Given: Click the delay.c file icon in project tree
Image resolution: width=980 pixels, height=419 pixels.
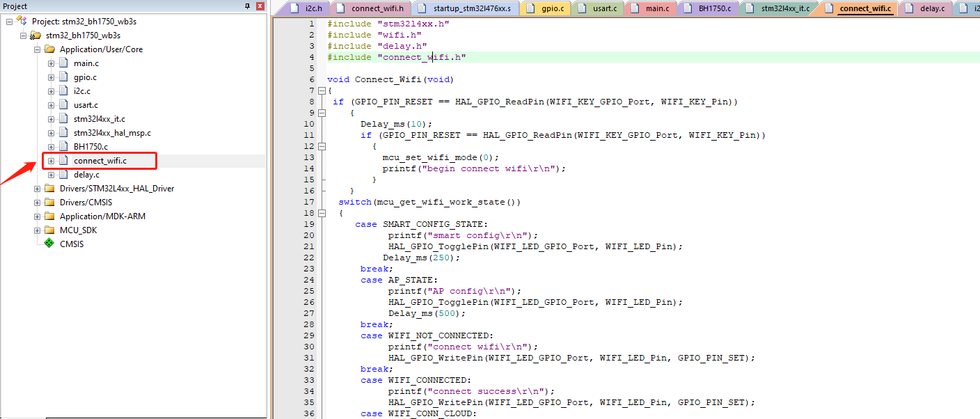Looking at the screenshot, I should pos(63,175).
